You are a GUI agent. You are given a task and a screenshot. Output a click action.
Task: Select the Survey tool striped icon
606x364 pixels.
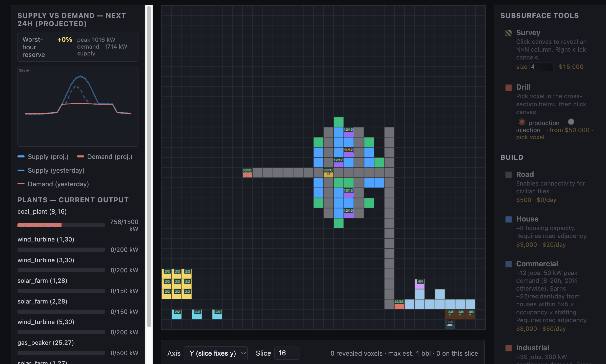(x=508, y=33)
